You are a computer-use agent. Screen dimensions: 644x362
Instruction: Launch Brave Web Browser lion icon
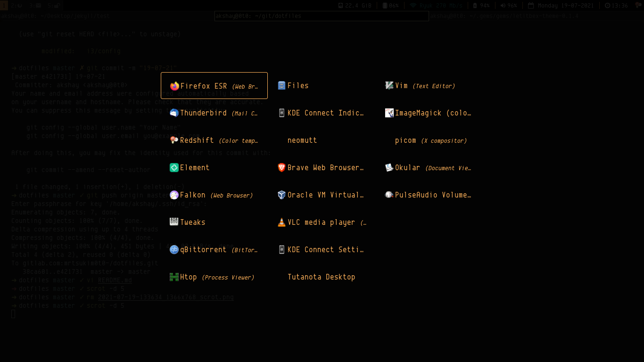pyautogui.click(x=282, y=168)
